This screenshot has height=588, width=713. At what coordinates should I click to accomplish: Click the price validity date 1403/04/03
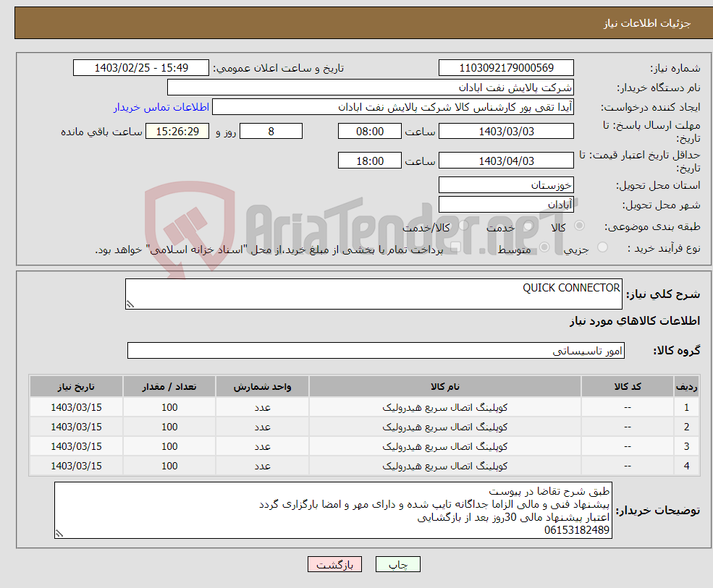click(506, 161)
